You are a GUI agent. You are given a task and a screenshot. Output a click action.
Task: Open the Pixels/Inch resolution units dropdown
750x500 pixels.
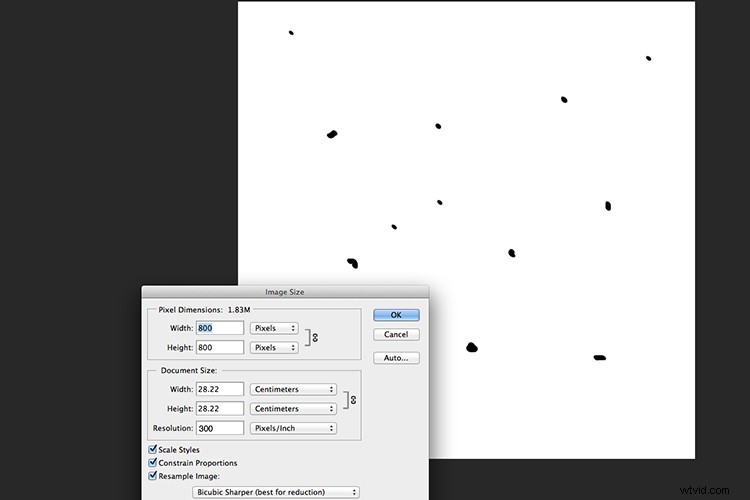[293, 428]
